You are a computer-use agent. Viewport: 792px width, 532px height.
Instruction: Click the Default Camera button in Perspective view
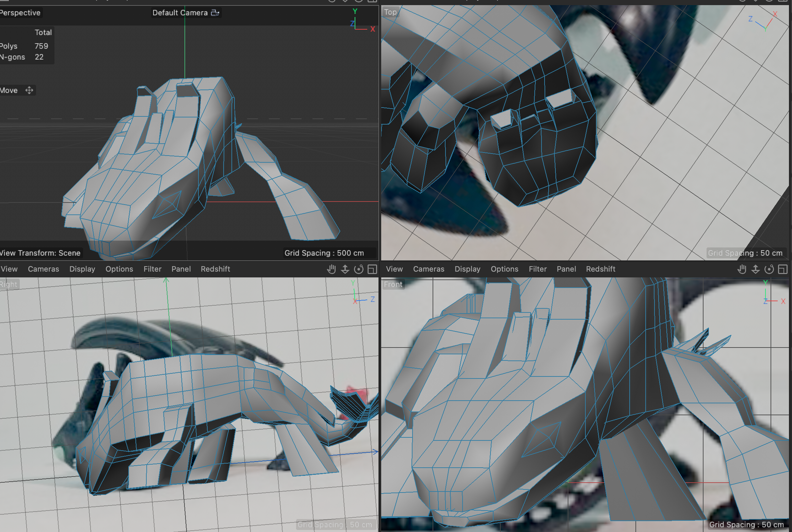180,12
